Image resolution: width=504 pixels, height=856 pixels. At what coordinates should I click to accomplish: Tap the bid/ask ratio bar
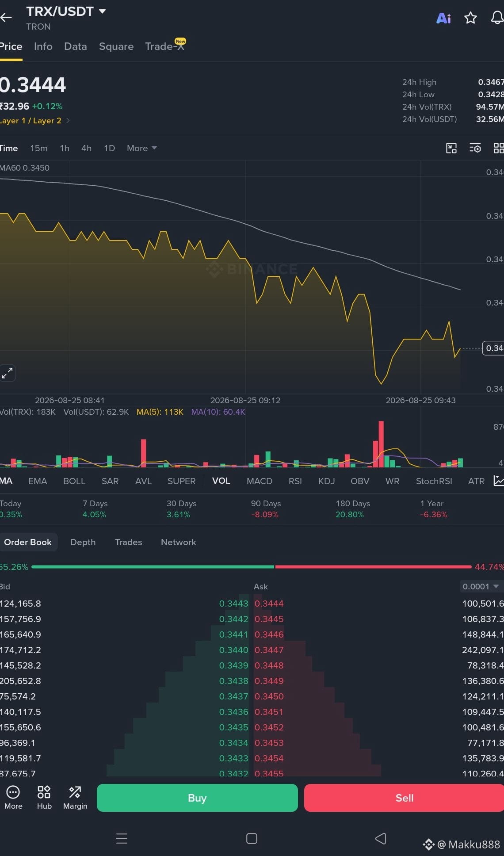252,567
